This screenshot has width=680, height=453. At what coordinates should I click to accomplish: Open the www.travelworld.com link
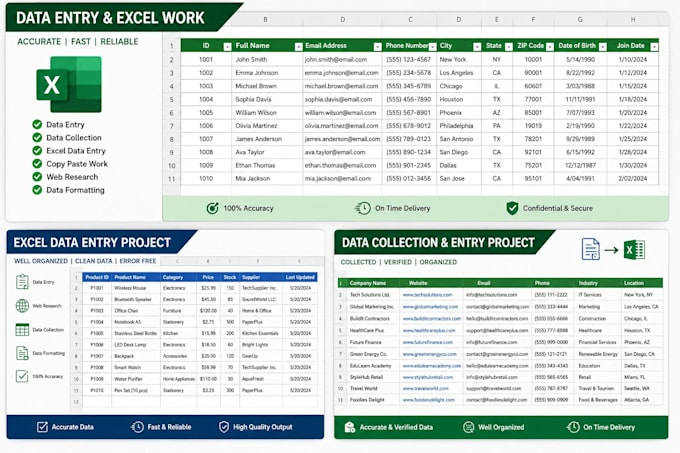(425, 388)
